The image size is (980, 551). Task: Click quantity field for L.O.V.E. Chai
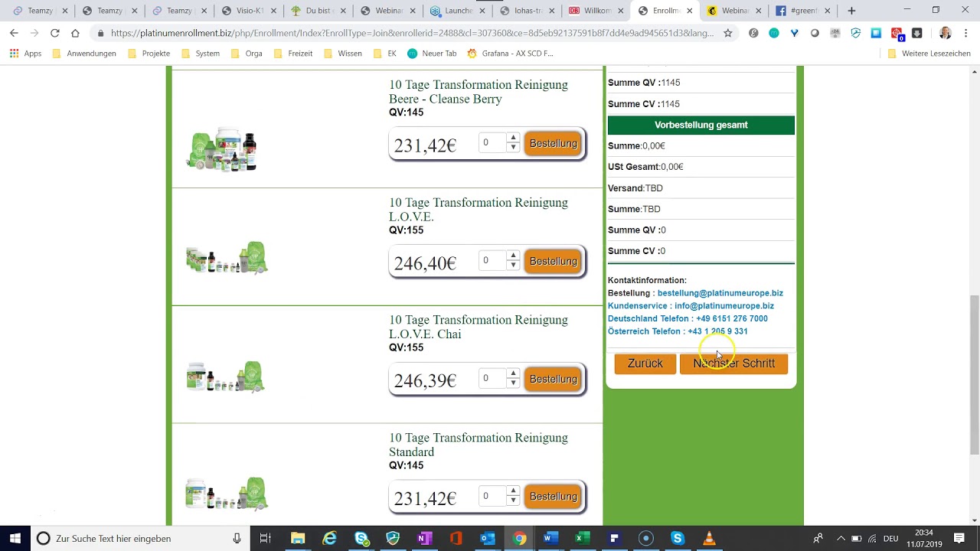point(493,379)
